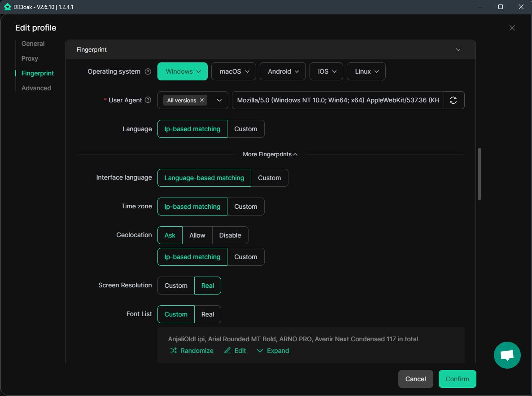Collapse the Fingerprint section header chevron
The width and height of the screenshot is (532, 396).
tap(458, 49)
